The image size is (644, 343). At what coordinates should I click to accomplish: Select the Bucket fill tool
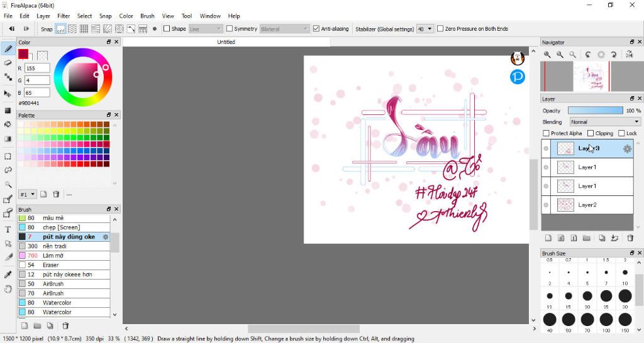[x=8, y=124]
